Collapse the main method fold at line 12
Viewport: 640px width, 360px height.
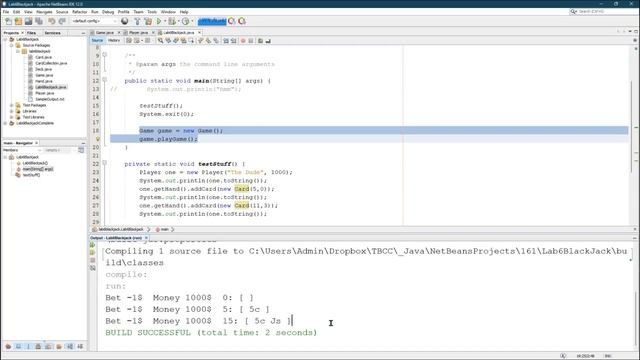(x=104, y=80)
